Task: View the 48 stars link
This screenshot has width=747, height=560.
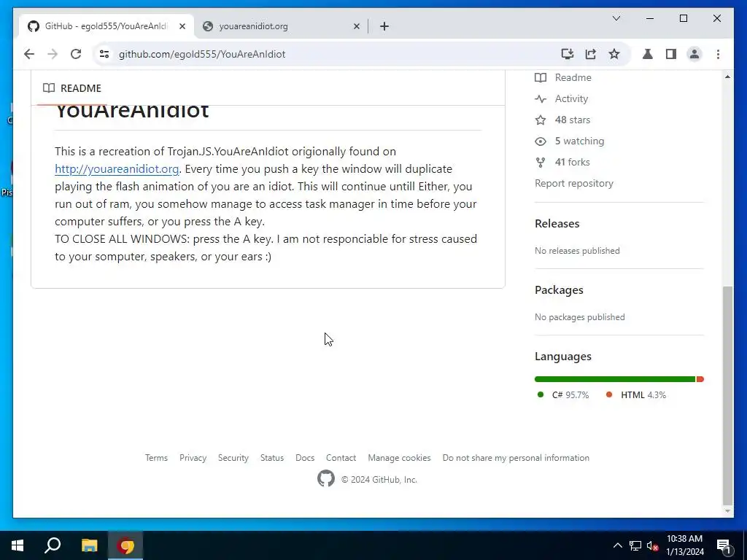Action: (572, 120)
